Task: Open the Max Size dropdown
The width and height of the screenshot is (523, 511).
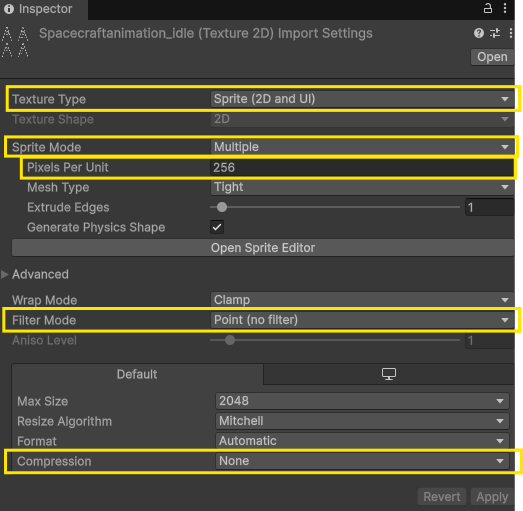Action: click(362, 401)
